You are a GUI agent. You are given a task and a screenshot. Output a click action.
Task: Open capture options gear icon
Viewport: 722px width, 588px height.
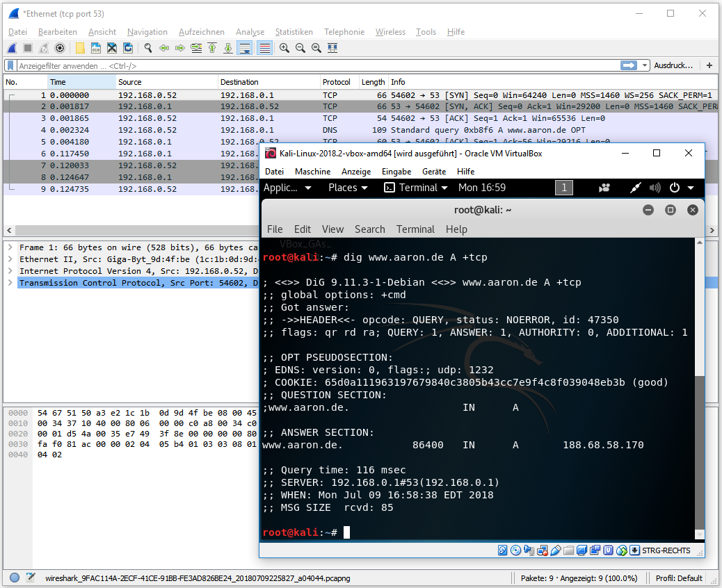tap(60, 48)
